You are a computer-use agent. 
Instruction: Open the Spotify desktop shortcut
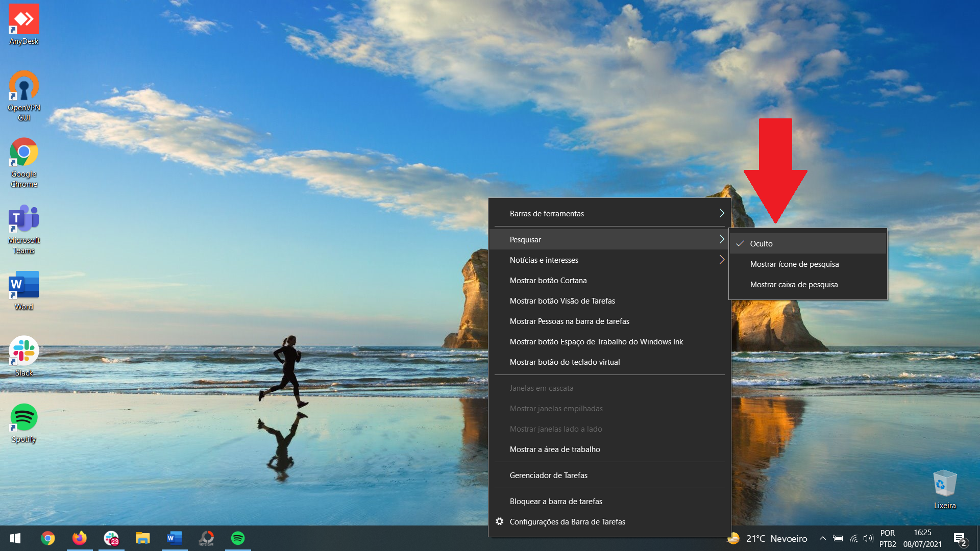coord(24,423)
